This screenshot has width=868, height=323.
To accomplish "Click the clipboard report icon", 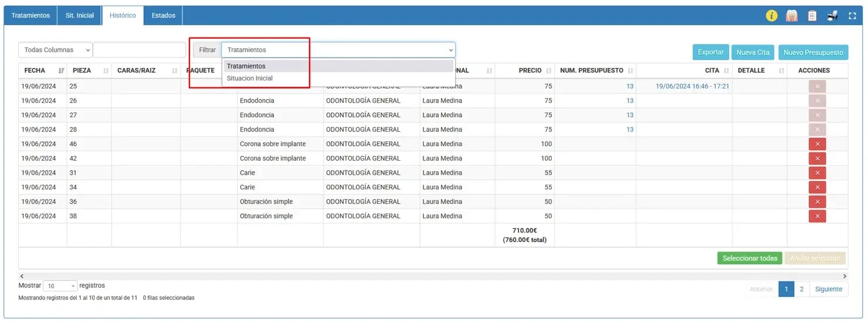I will (812, 16).
